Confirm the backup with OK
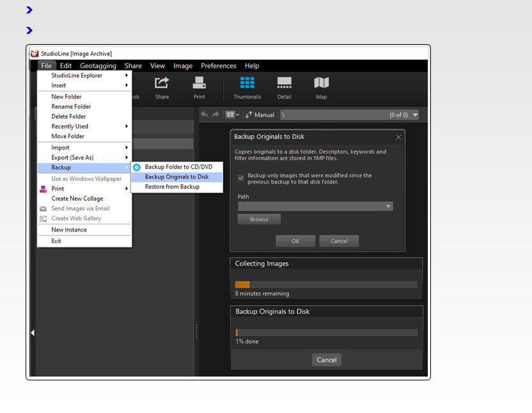Screen dimensions: 532x413 pyautogui.click(x=295, y=241)
